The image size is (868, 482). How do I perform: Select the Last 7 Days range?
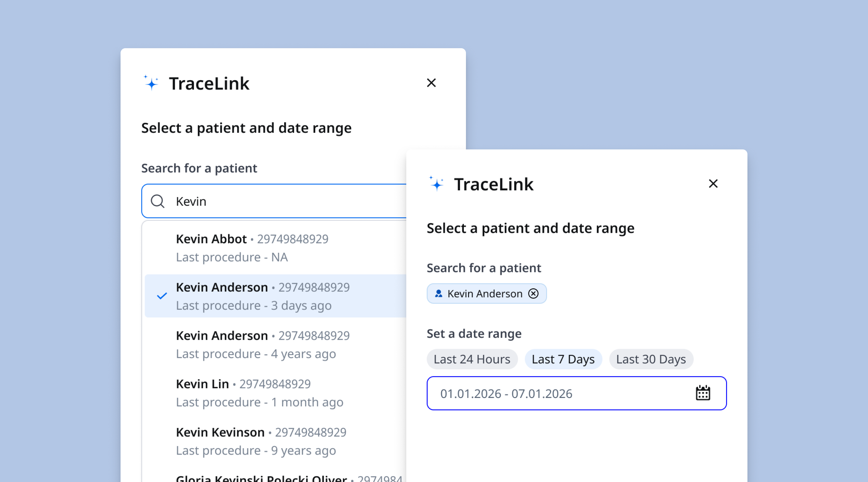pos(563,359)
